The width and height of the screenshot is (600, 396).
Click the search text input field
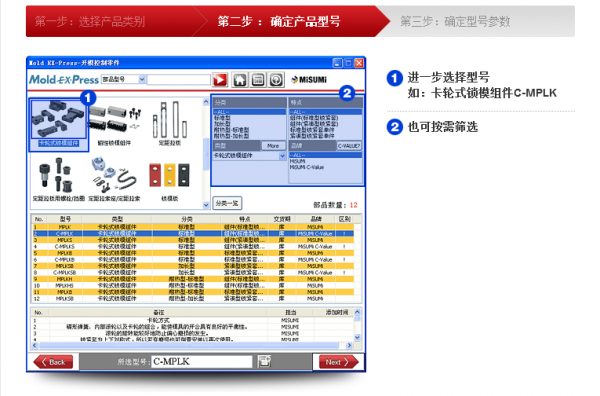[179, 80]
